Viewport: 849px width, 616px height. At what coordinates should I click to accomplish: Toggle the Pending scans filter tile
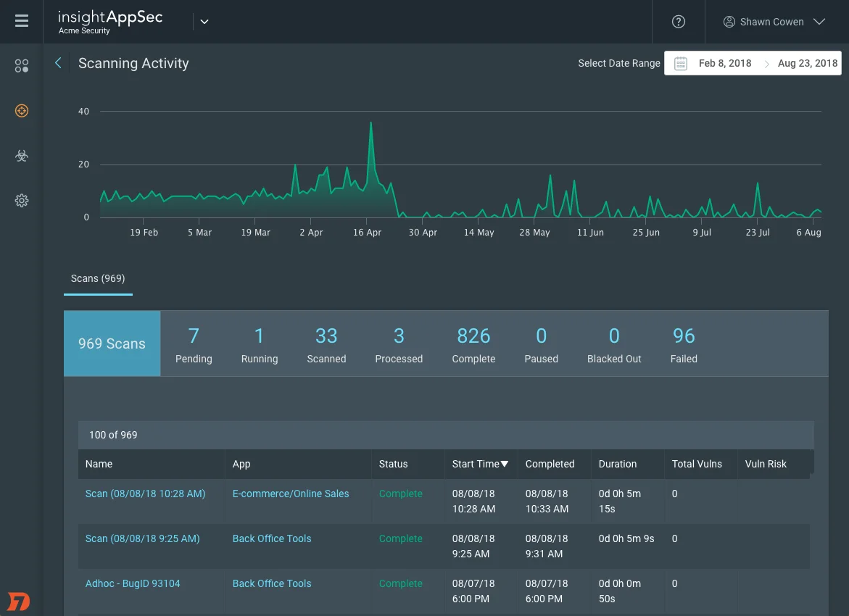point(194,344)
